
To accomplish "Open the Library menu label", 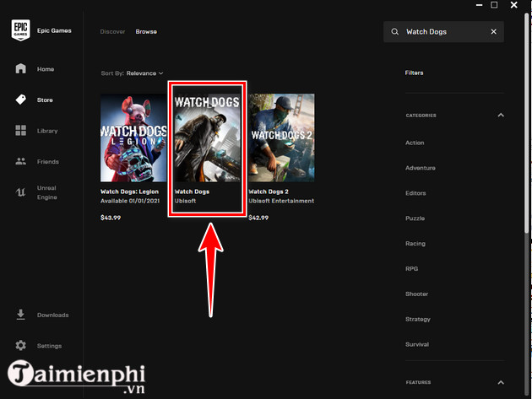I will [47, 131].
